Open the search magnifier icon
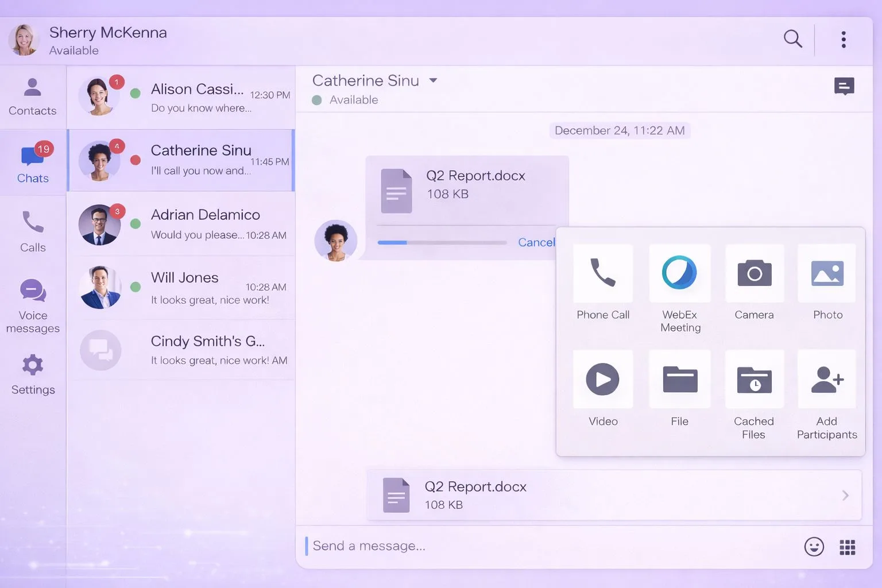882x588 pixels. (793, 39)
